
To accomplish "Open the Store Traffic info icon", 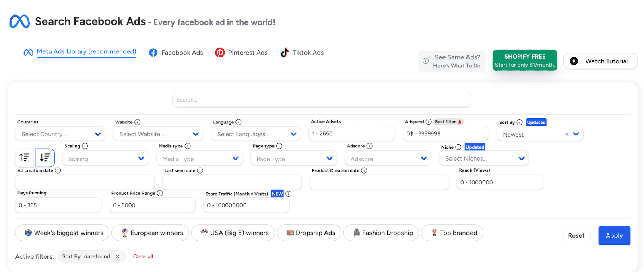I will 289,194.
